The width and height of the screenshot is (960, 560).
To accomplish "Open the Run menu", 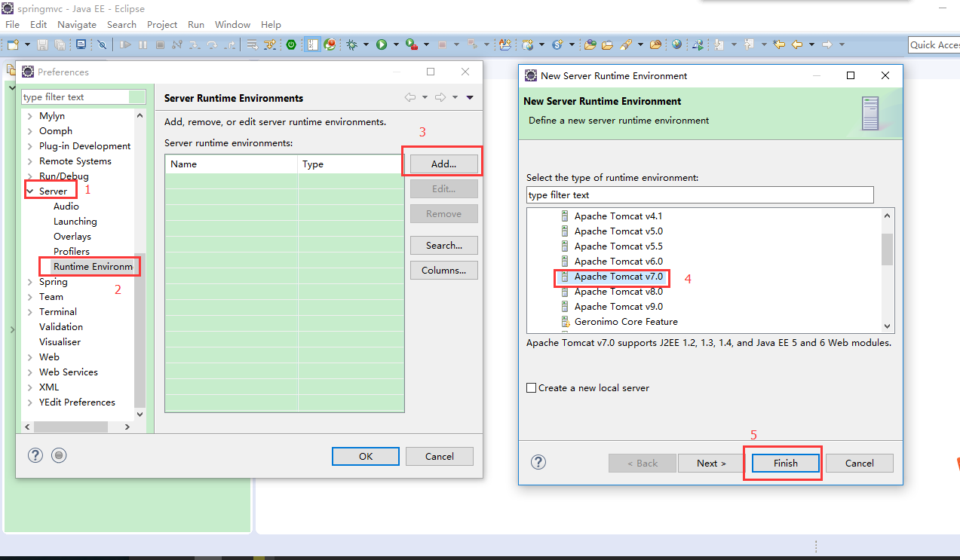I will click(x=196, y=24).
